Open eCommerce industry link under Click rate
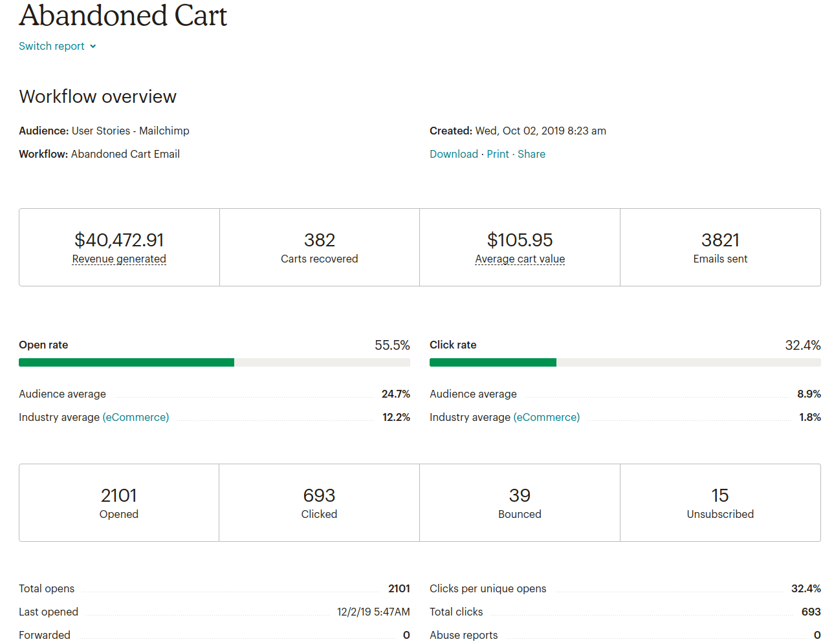834x644 pixels. coord(547,418)
